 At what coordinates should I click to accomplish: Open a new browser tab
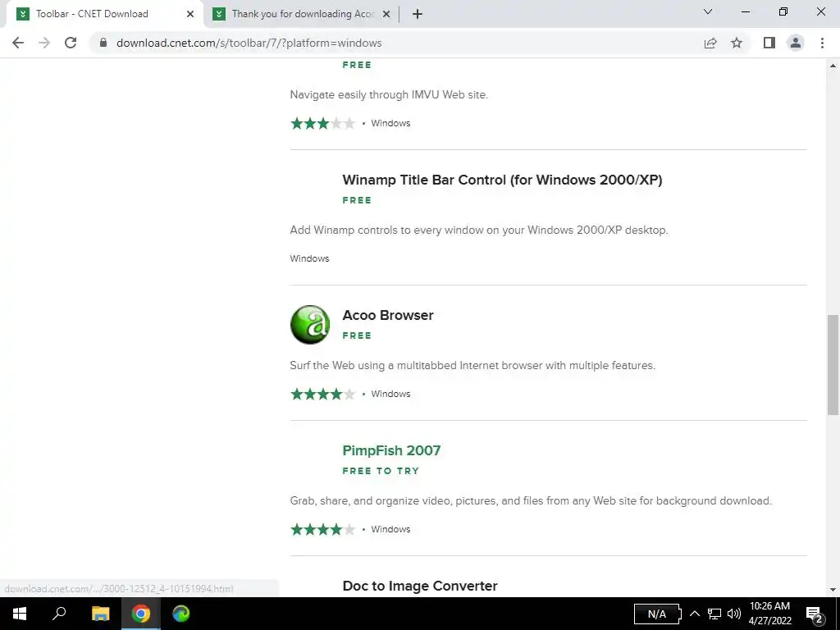pyautogui.click(x=418, y=14)
